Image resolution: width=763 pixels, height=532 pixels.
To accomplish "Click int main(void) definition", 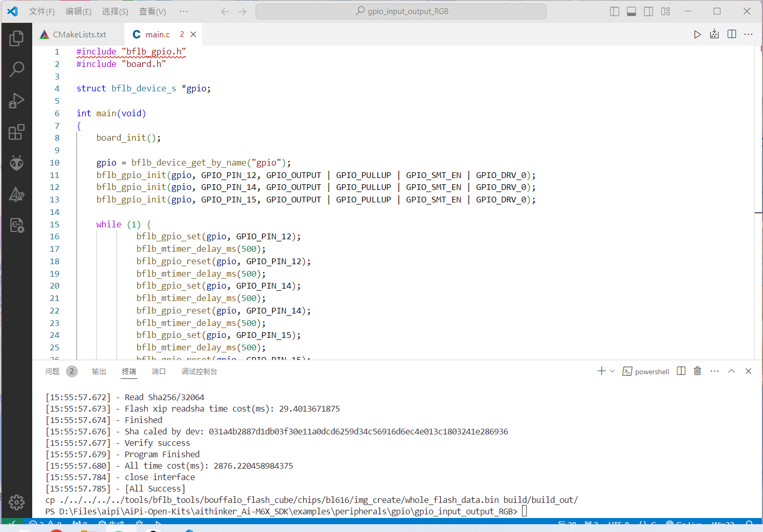I will point(111,113).
